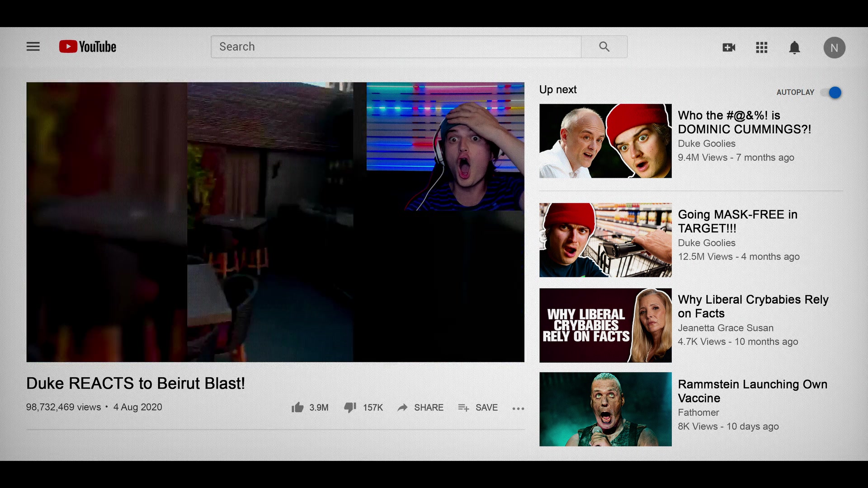Image resolution: width=868 pixels, height=488 pixels.
Task: Click the 'Duke REACTS to Beirut Blast!' title
Action: pyautogui.click(x=136, y=383)
